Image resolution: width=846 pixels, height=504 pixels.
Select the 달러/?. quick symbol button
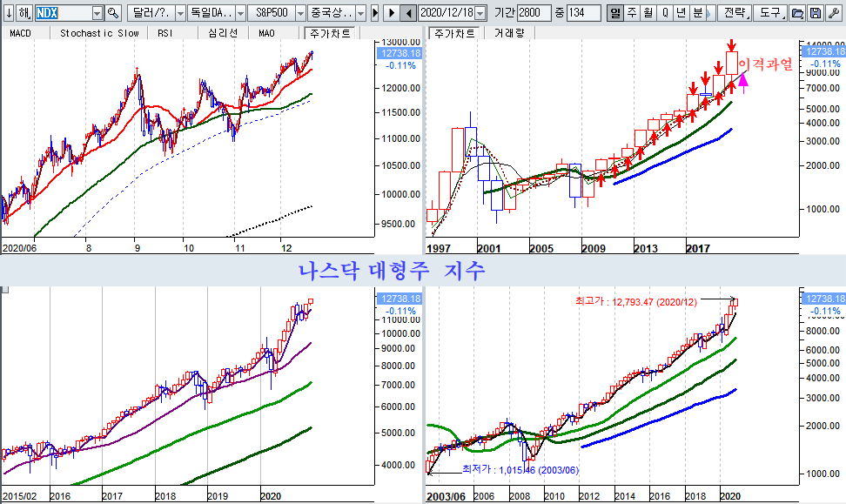point(151,13)
